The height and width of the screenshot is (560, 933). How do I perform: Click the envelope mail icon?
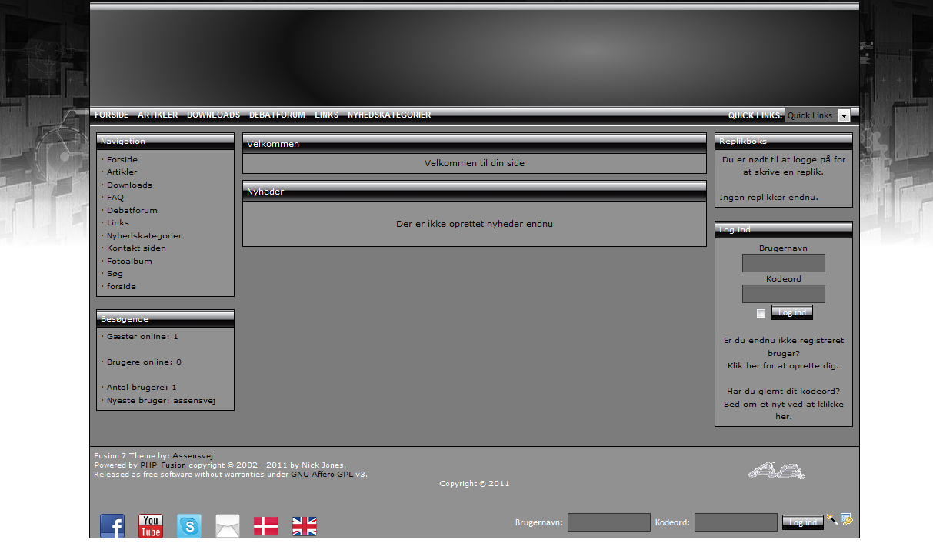click(x=228, y=526)
